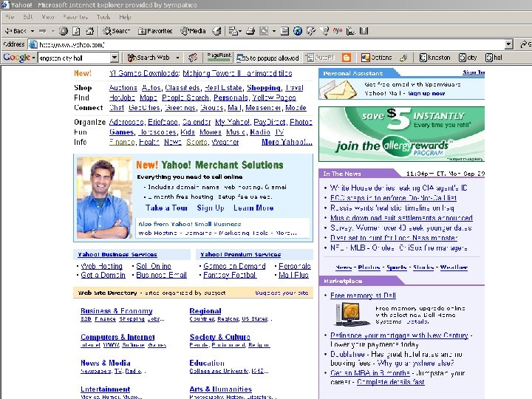532x399 pixels.
Task: Go to the Home page icon
Action: tap(89, 31)
